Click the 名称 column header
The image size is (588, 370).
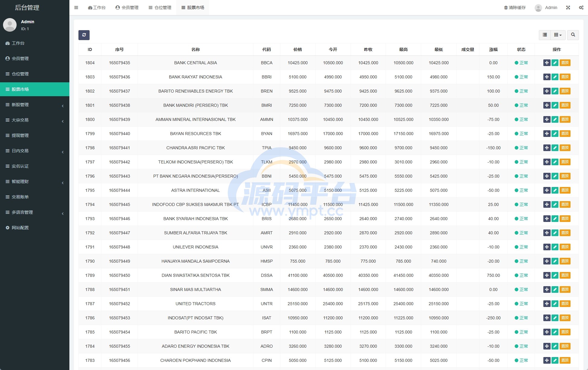coord(195,49)
